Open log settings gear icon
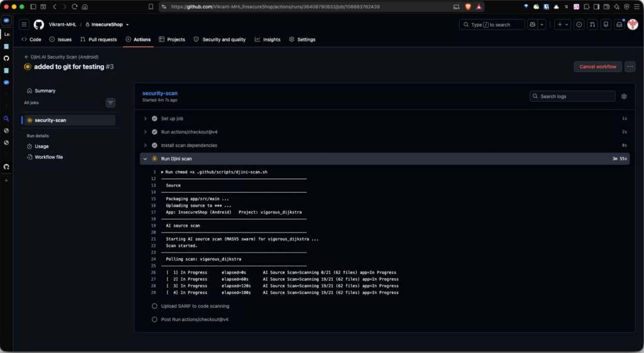The width and height of the screenshot is (644, 353). pyautogui.click(x=624, y=96)
